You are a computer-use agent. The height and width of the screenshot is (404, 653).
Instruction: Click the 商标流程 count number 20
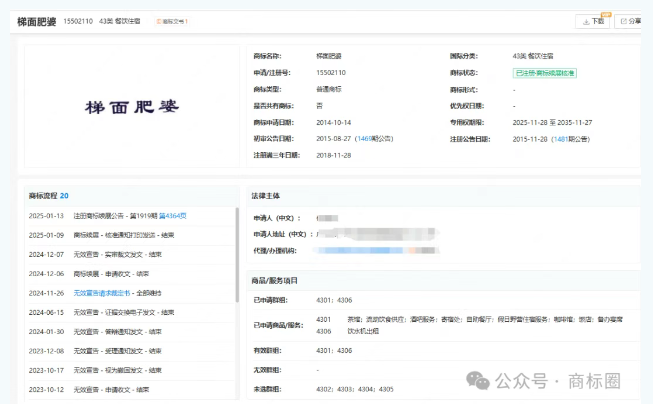[x=64, y=196]
